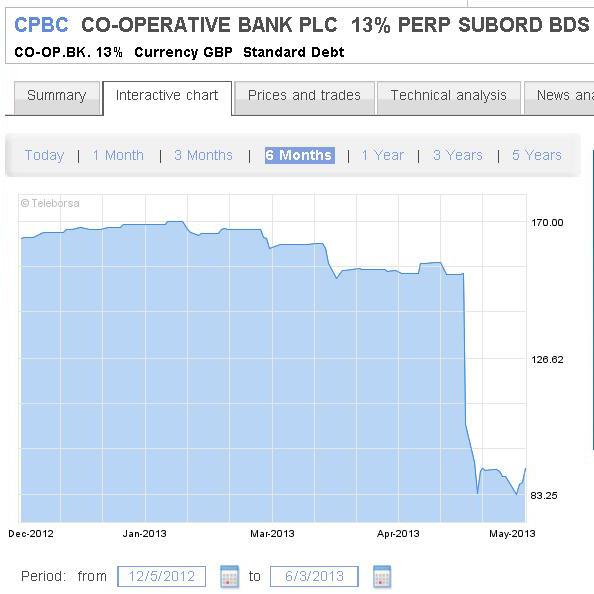Screen dimensions: 594x594
Task: Click the chart peak near Jan-2013
Action: (x=175, y=222)
